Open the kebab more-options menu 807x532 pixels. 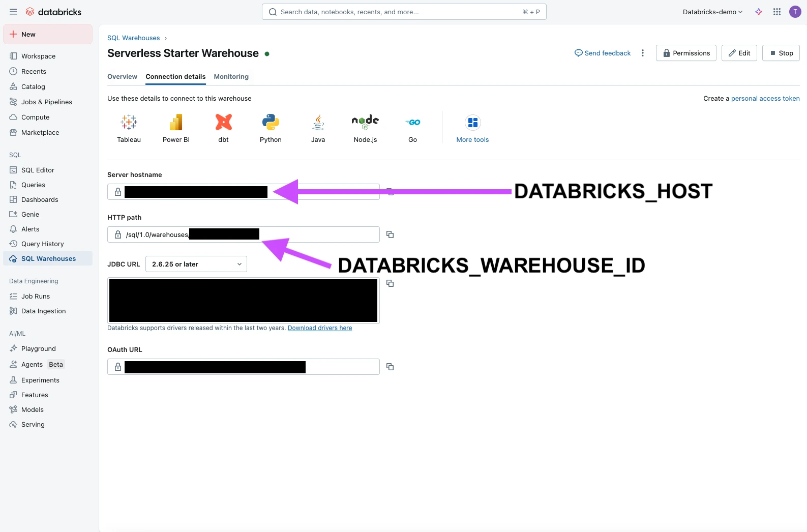643,53
